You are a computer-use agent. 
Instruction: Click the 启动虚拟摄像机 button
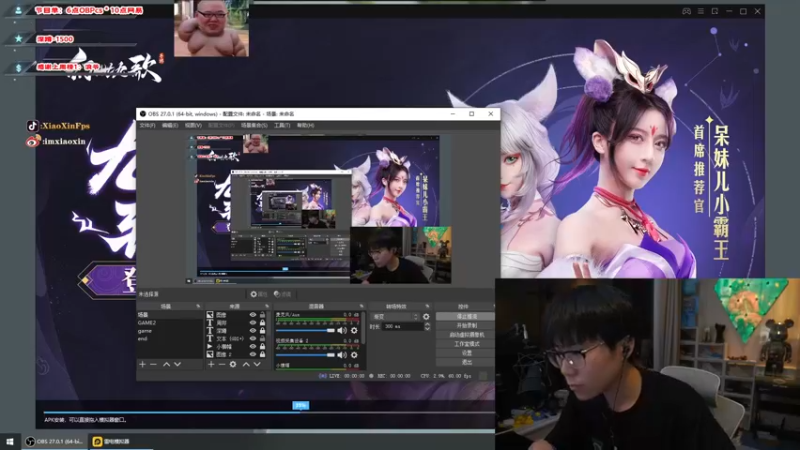[x=466, y=335]
